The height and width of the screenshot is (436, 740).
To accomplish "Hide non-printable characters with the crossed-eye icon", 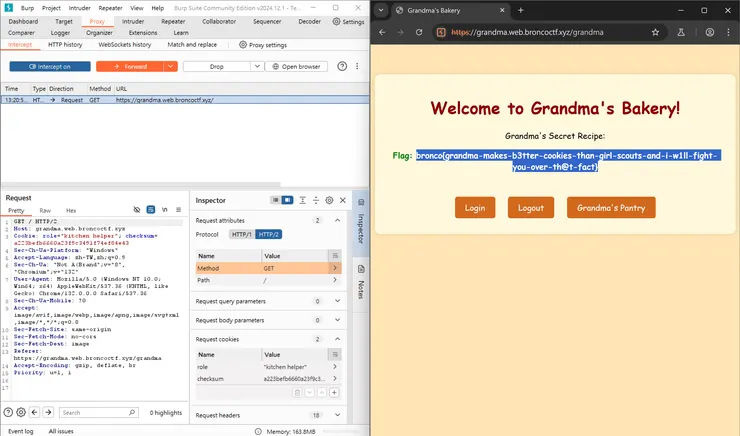I will coord(138,210).
